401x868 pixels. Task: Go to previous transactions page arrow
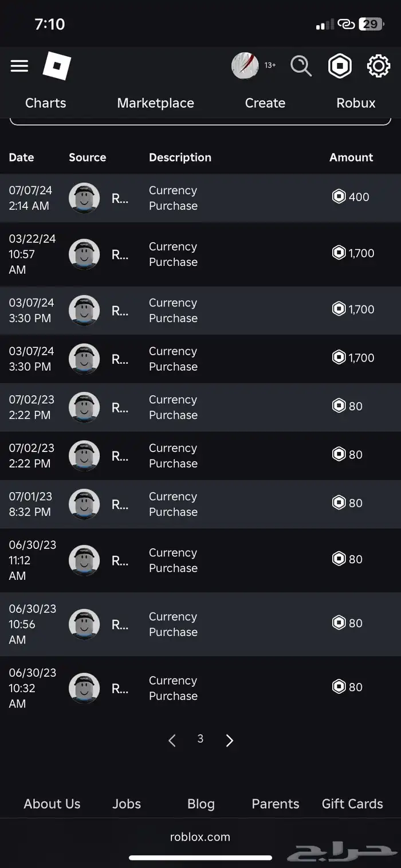172,740
